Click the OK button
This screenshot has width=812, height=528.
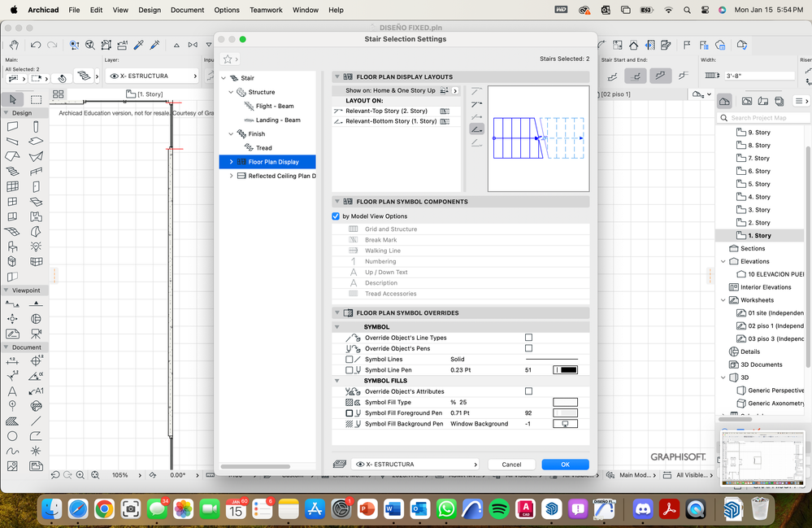click(x=565, y=465)
